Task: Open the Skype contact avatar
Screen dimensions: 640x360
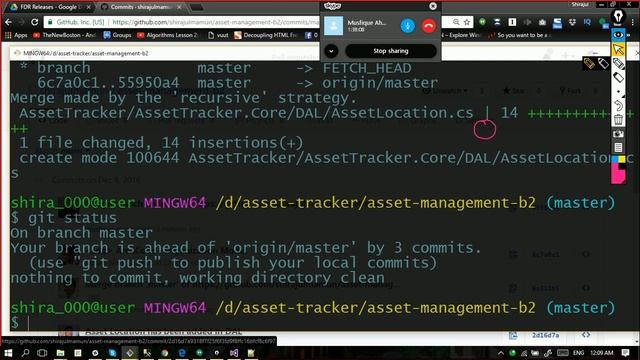Action: 333,26
